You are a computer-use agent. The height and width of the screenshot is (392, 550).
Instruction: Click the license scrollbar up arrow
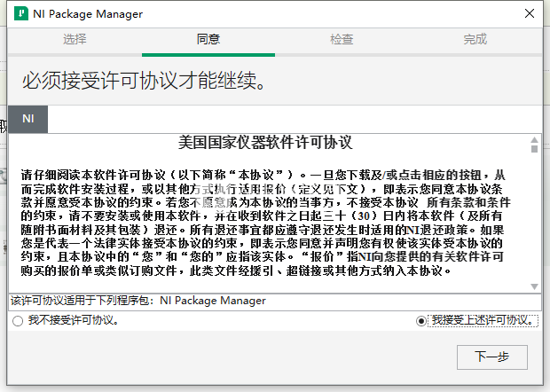pos(534,140)
